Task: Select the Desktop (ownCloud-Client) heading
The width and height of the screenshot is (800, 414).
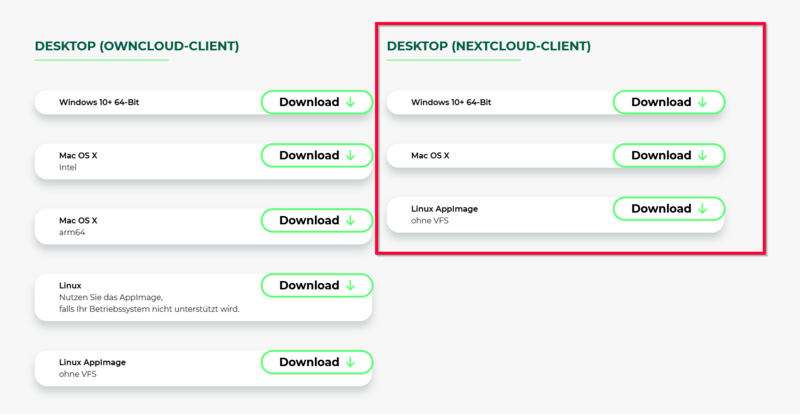Action: point(136,46)
